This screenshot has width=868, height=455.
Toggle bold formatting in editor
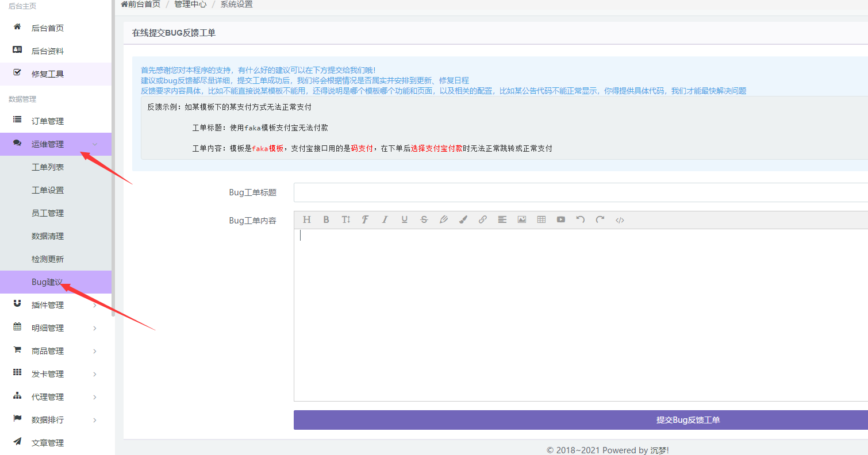[x=326, y=219]
